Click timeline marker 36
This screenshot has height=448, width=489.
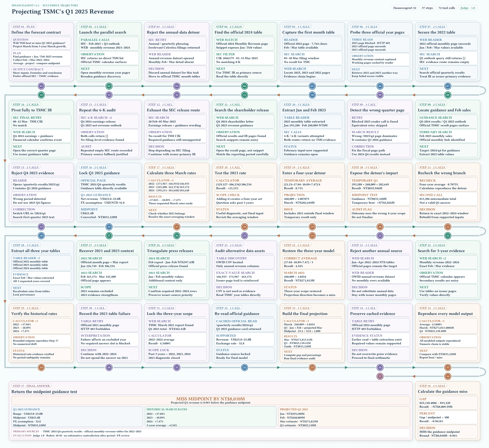point(448,376)
